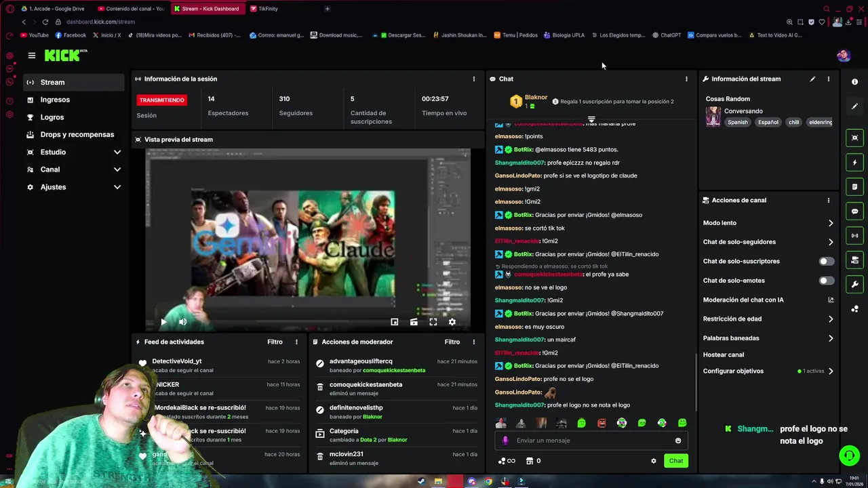Open Palabras baneadas options arrow

831,338
